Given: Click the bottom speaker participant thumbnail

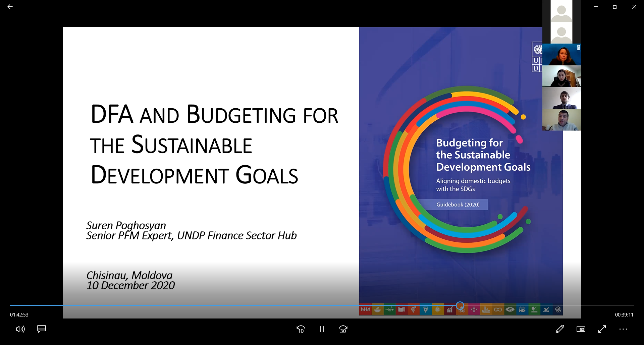Looking at the screenshot, I should click(x=561, y=120).
